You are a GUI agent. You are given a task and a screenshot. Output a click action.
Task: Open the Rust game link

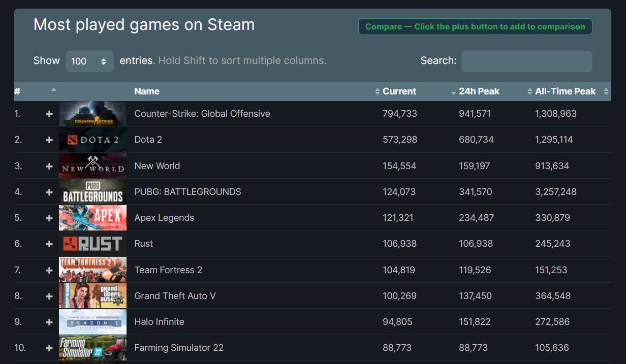click(x=144, y=244)
